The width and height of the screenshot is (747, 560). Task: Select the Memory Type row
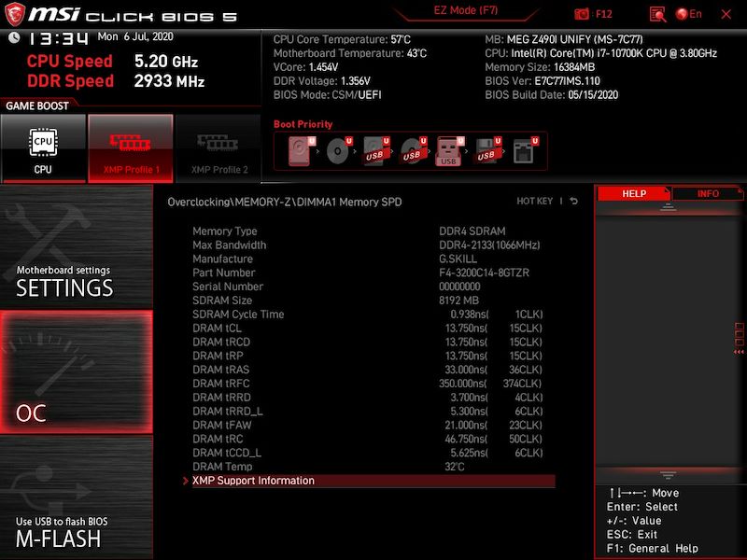tap(373, 231)
